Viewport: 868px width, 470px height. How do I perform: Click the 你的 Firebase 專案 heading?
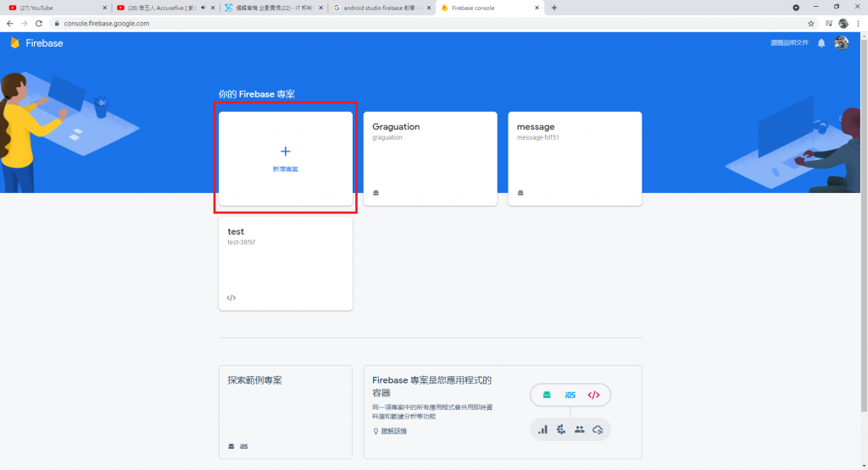pyautogui.click(x=256, y=94)
